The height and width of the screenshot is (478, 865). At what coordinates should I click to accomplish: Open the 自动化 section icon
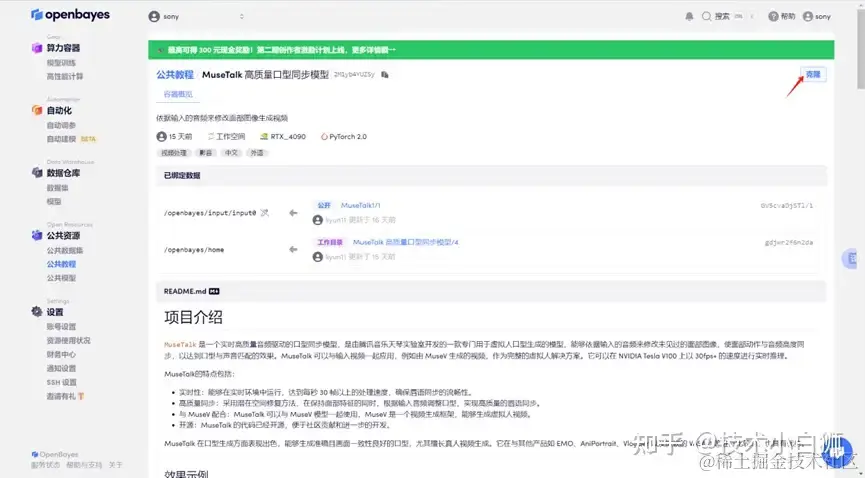click(x=37, y=110)
